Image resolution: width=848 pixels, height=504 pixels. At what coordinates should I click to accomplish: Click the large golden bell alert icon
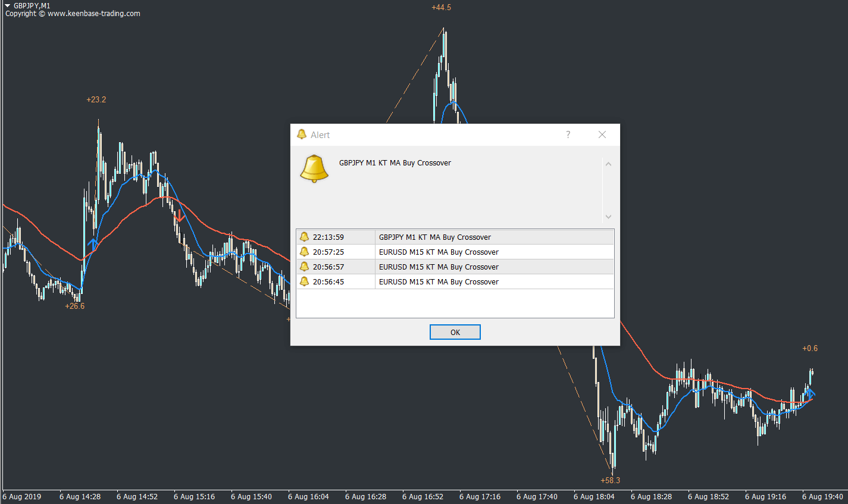pos(314,169)
